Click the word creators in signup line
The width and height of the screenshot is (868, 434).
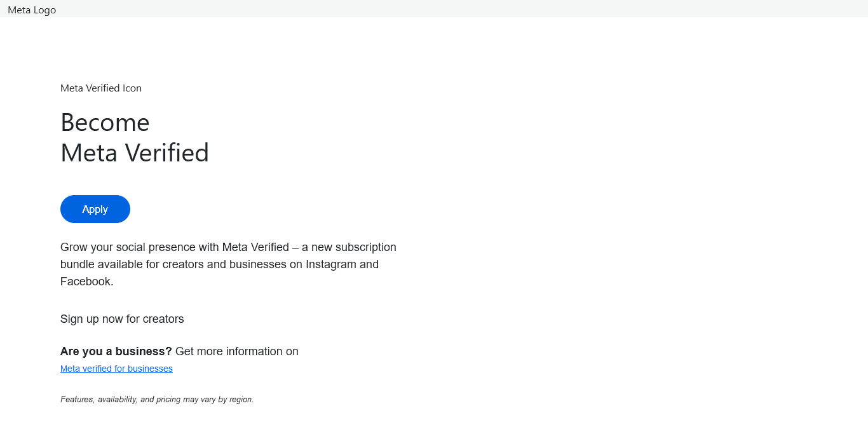coord(163,319)
